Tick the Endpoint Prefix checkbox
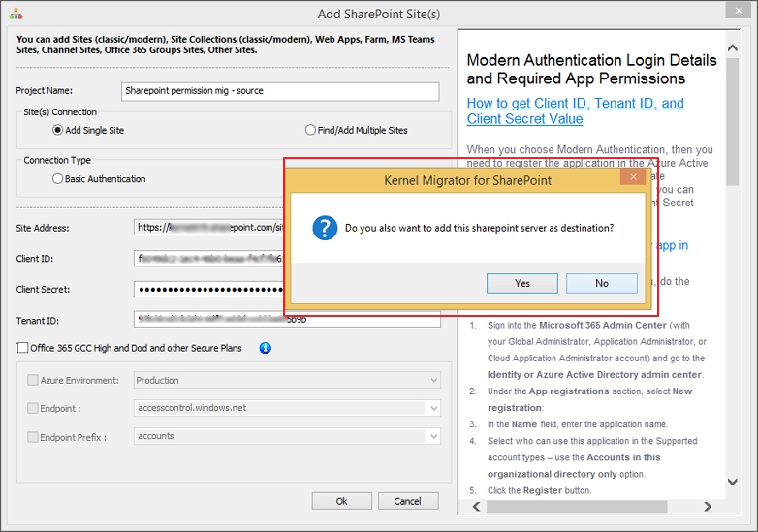Image resolution: width=758 pixels, height=532 pixels. click(32, 437)
